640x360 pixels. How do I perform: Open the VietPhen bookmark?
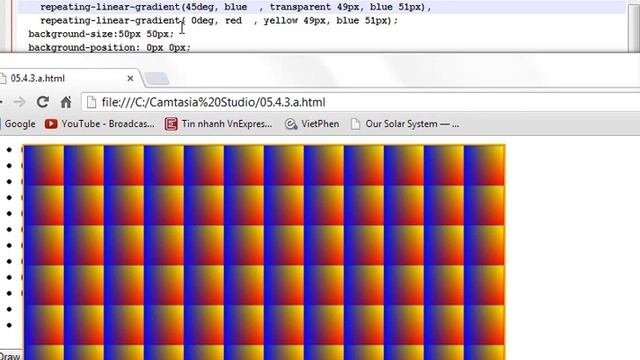(x=312, y=124)
